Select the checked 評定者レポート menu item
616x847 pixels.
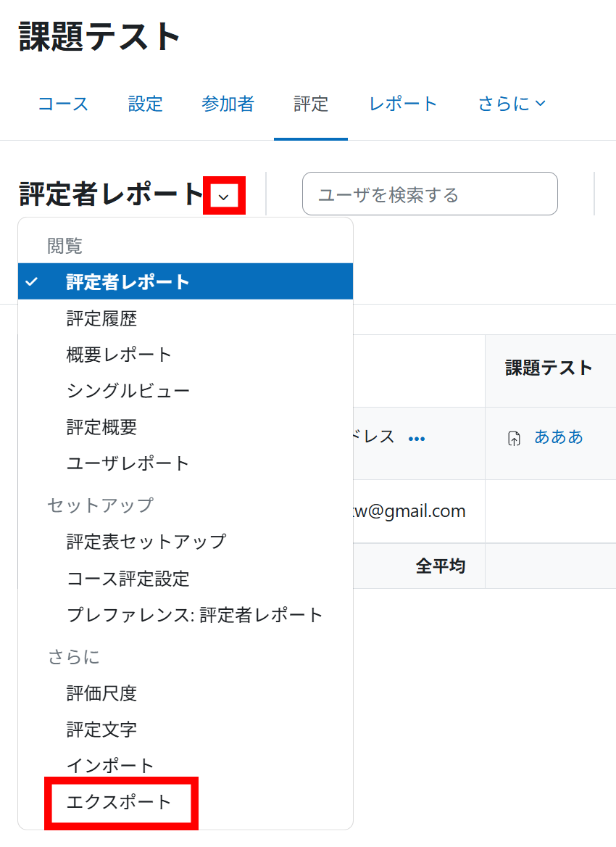pos(128,282)
